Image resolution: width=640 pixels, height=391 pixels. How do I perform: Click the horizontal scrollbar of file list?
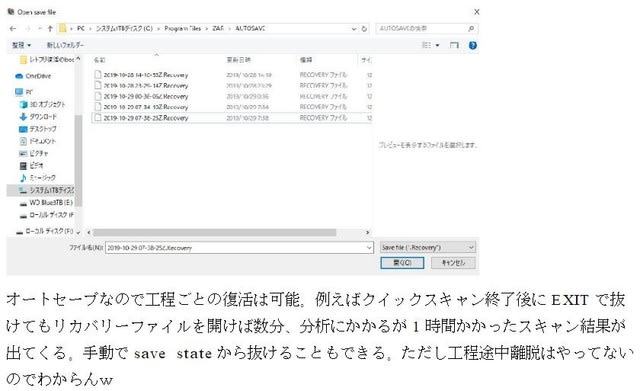tap(214, 232)
